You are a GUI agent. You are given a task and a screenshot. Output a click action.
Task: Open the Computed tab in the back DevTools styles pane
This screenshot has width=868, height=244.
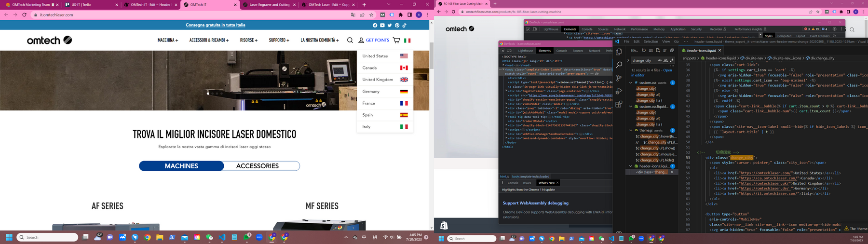784,36
